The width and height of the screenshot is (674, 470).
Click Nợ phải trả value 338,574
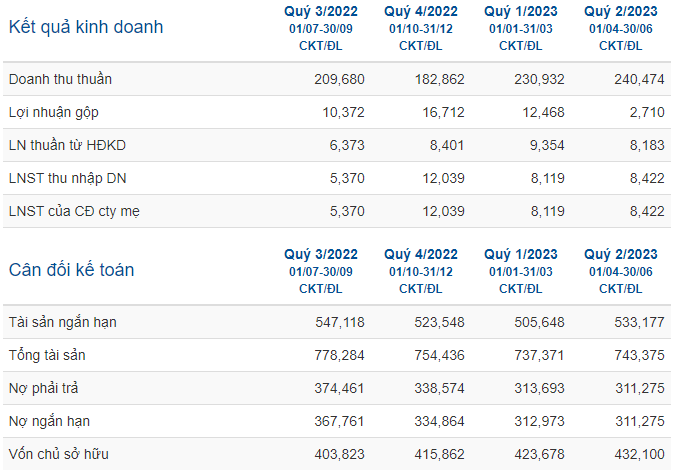(x=439, y=388)
